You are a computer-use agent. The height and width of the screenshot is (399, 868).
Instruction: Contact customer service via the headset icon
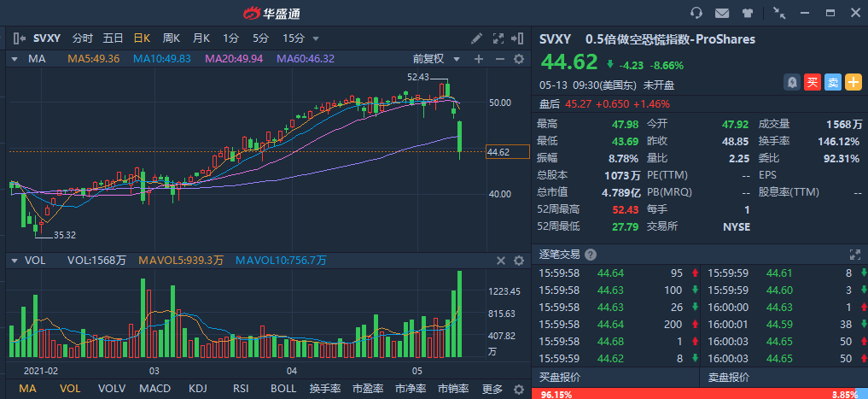(x=696, y=13)
